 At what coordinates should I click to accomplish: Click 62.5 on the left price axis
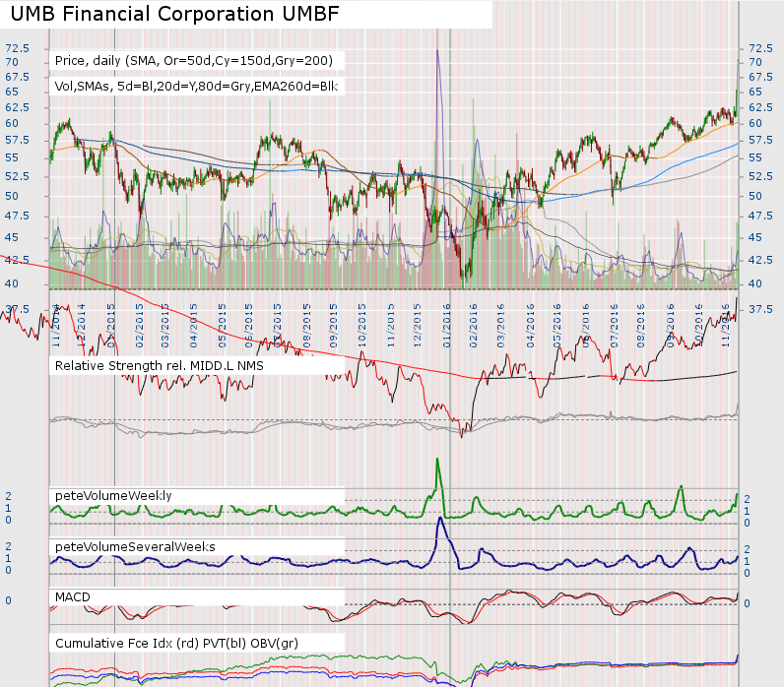pos(17,107)
